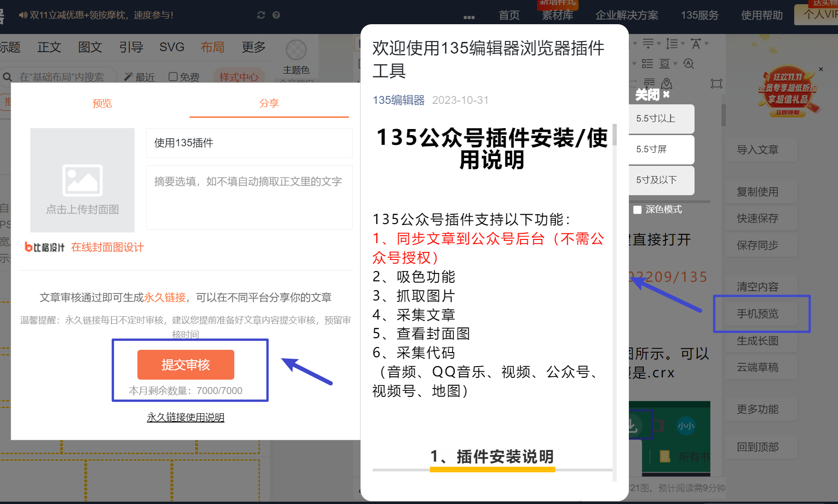Switch to the 预览 tab

(102, 103)
